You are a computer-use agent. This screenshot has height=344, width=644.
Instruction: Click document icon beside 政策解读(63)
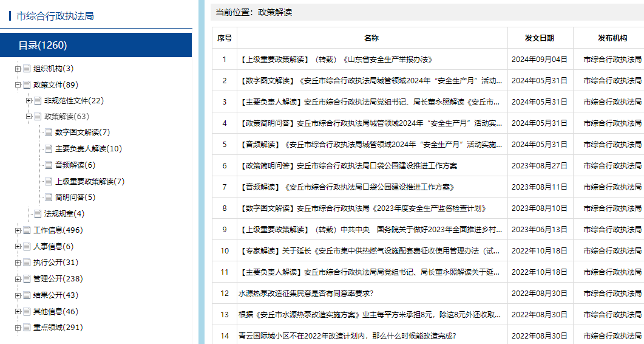[38, 117]
